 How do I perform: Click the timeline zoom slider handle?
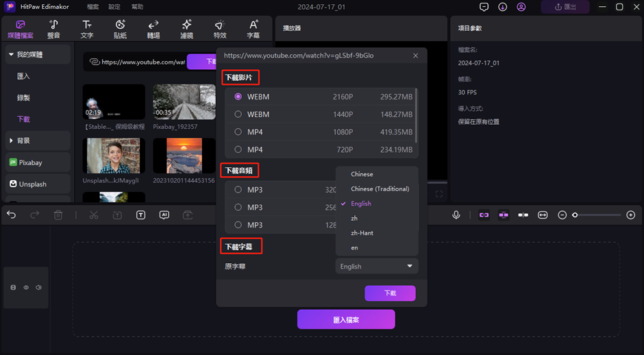575,215
